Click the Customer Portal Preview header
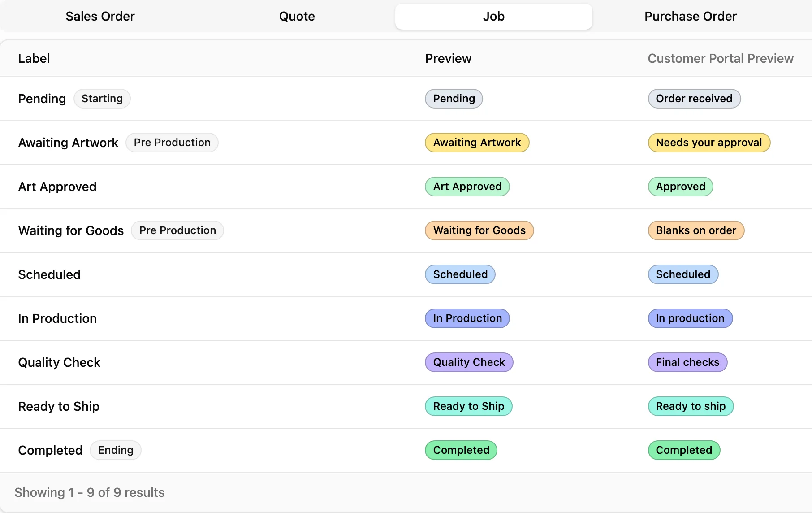812x513 pixels. click(721, 59)
